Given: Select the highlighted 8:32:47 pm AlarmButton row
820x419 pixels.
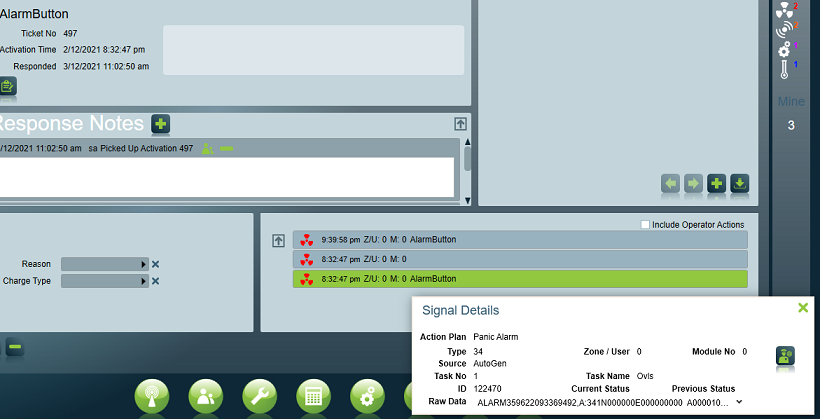Looking at the screenshot, I should point(520,279).
